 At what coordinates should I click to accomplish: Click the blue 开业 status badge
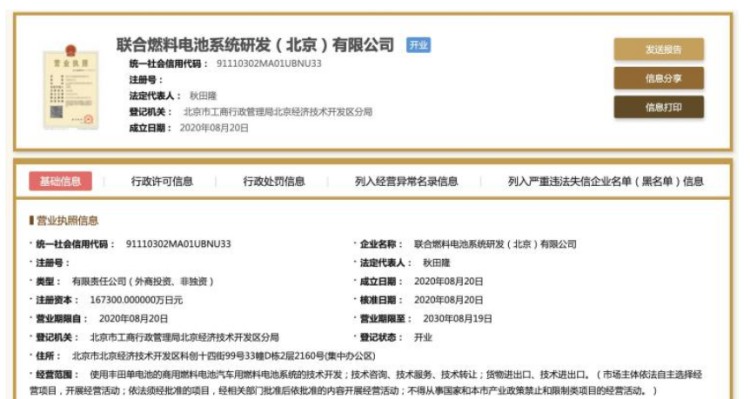pyautogui.click(x=418, y=45)
